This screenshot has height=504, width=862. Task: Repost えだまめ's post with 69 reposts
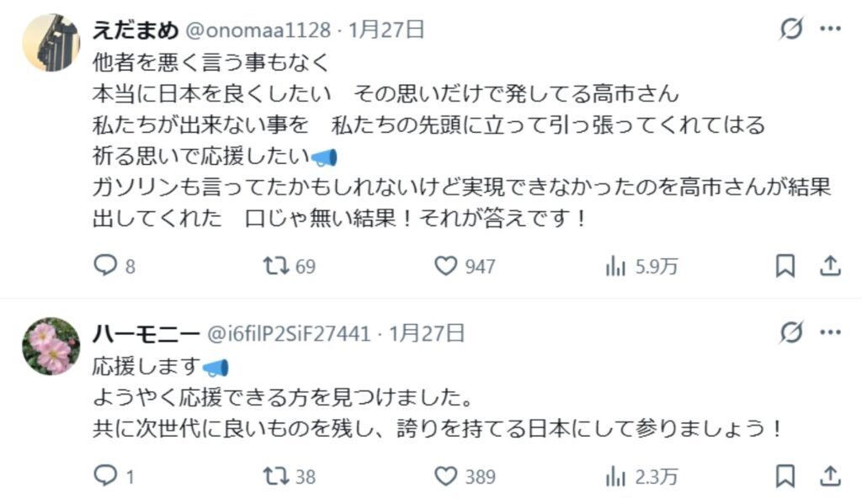tap(275, 267)
